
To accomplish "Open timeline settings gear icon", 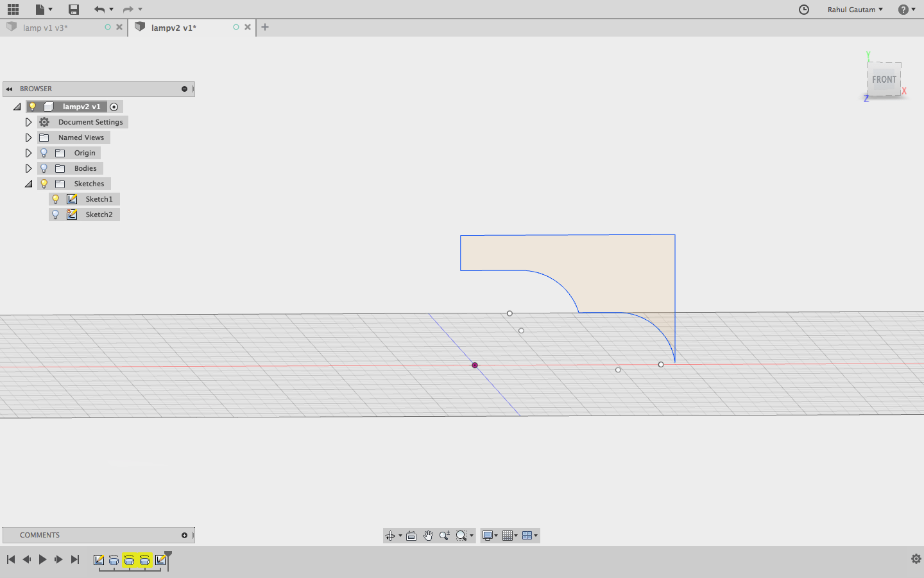I will (x=916, y=559).
